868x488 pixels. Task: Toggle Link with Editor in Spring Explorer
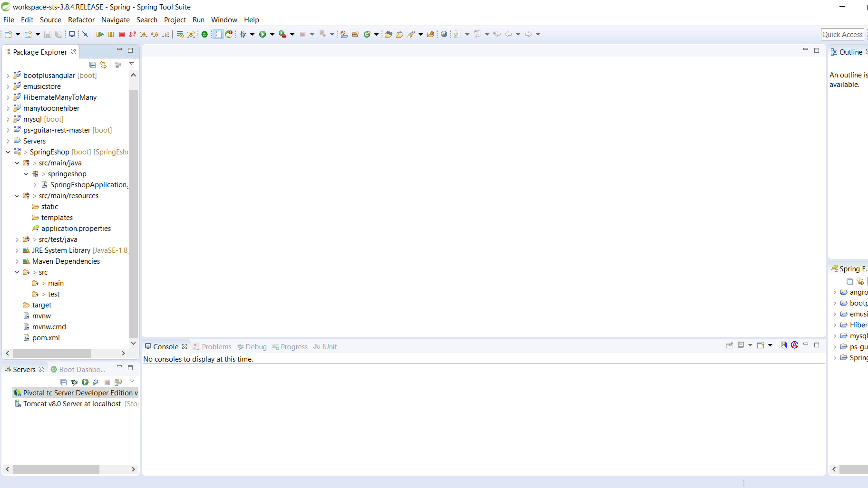860,281
